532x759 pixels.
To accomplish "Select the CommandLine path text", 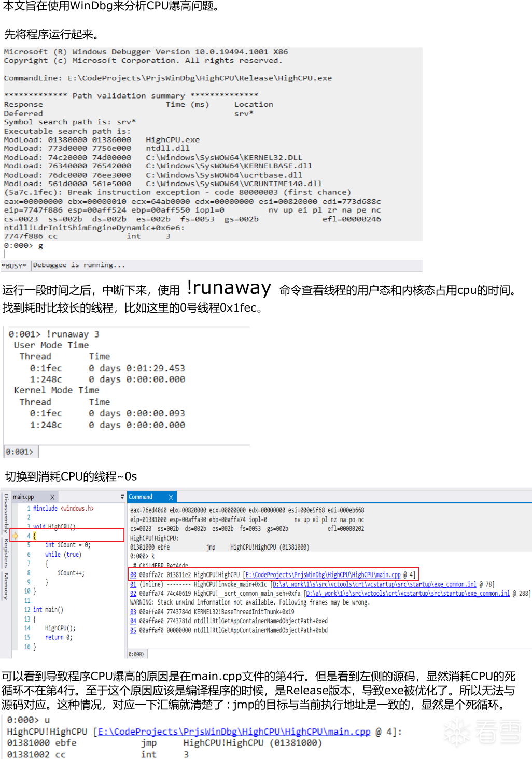I will point(200,78).
